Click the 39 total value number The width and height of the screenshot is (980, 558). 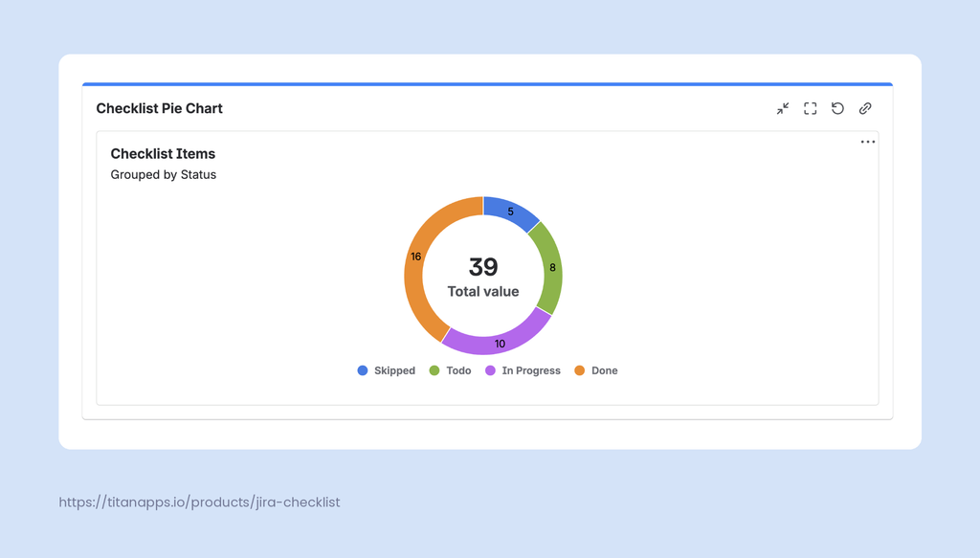pos(483,267)
